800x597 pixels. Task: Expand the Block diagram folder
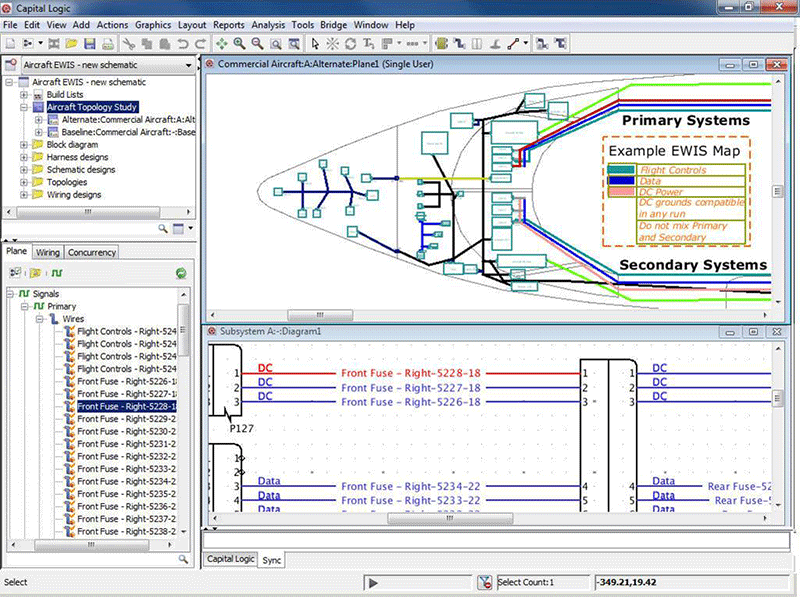click(24, 145)
